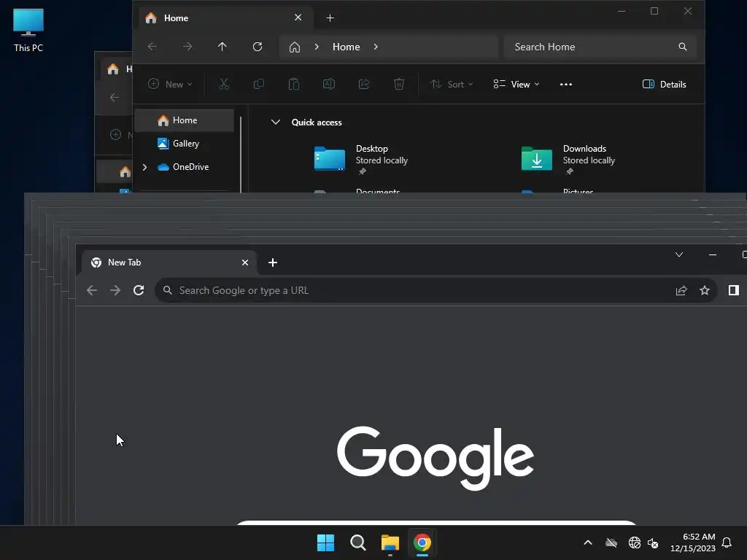
Task: Toggle Chrome side panel
Action: [x=734, y=290]
